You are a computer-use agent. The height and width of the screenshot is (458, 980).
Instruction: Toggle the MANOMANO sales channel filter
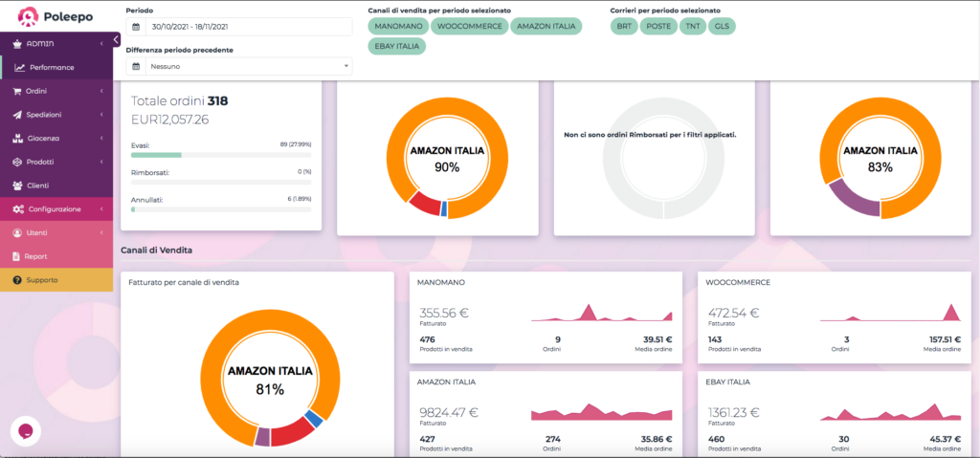point(398,26)
